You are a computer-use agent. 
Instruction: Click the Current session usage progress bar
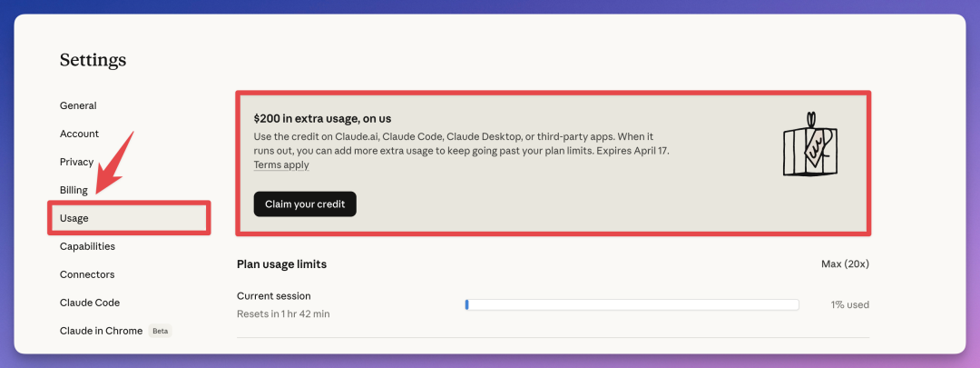[x=632, y=304]
